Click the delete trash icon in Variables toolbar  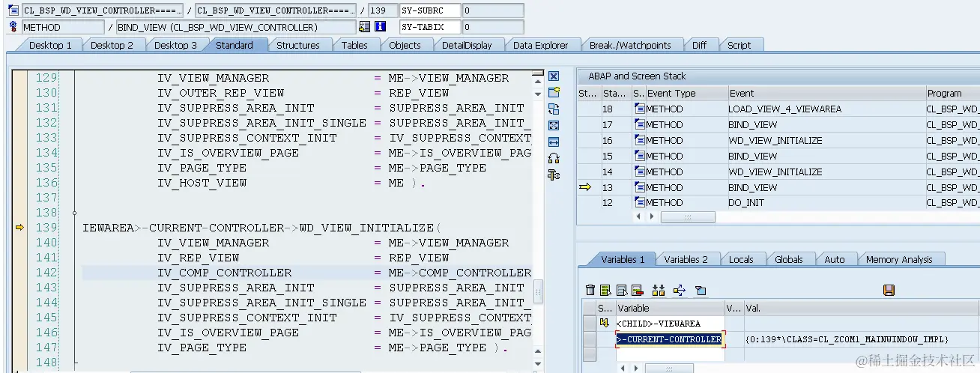(x=590, y=290)
